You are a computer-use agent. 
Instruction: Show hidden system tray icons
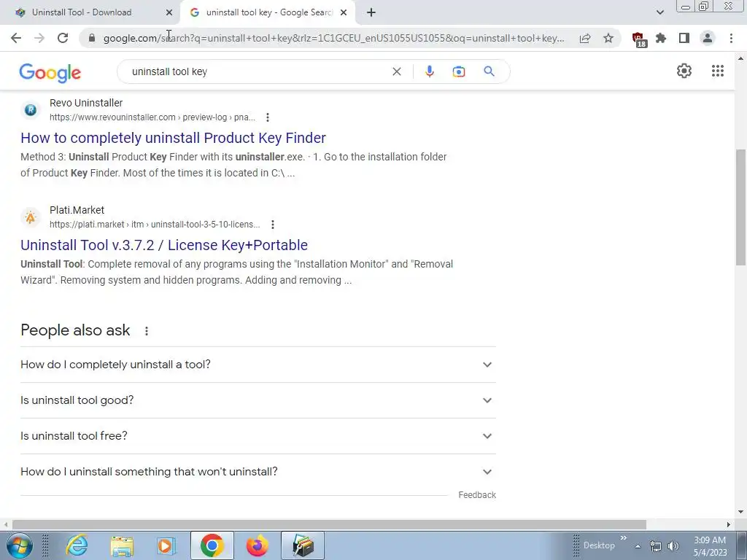(638, 546)
